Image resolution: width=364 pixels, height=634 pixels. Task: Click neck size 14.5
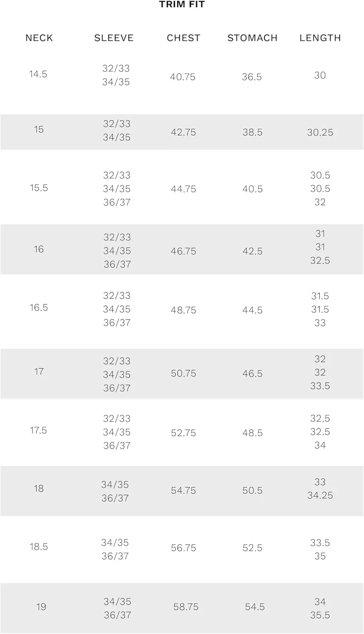coord(38,74)
